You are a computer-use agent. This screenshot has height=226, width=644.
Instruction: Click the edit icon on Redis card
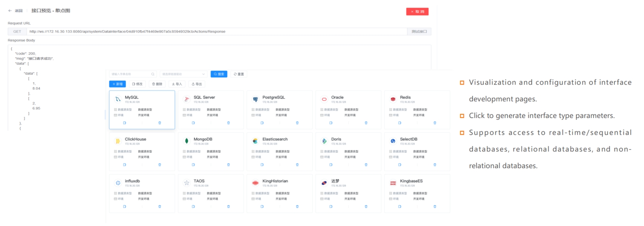point(400,123)
